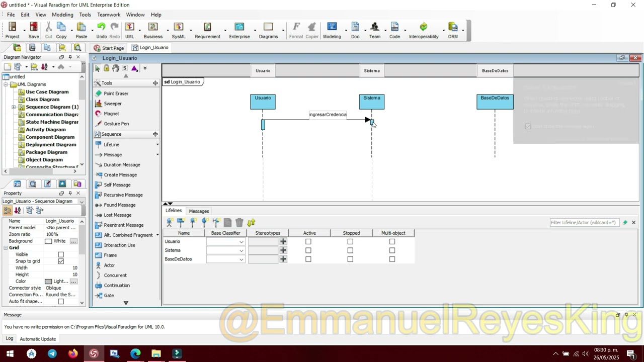Select the LifeLine palette tool
Screen dimensions: 644x362
pyautogui.click(x=111, y=145)
